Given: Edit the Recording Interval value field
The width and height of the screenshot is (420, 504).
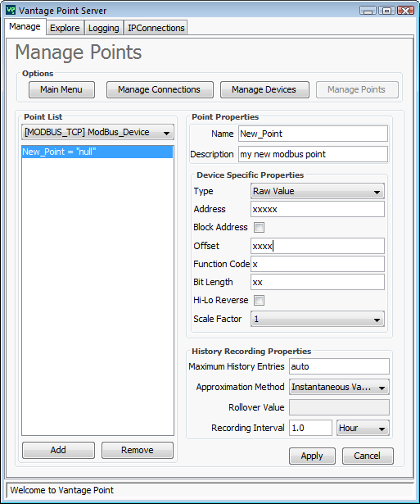Looking at the screenshot, I should coord(310,428).
